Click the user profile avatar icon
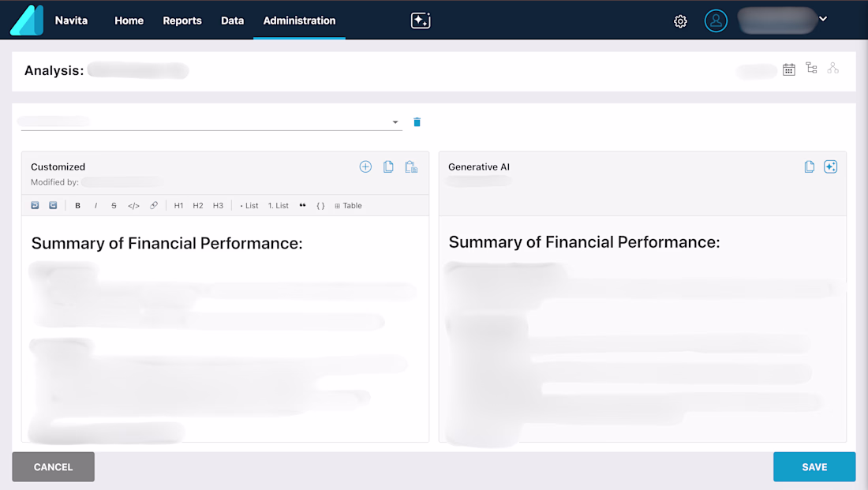The height and width of the screenshot is (490, 868). tap(716, 21)
